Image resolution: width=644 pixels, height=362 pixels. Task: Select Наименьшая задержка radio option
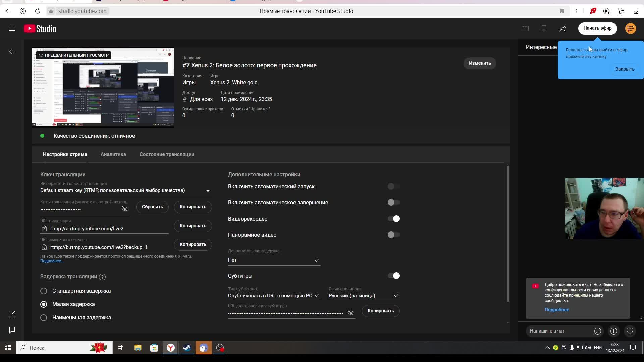pos(44,318)
